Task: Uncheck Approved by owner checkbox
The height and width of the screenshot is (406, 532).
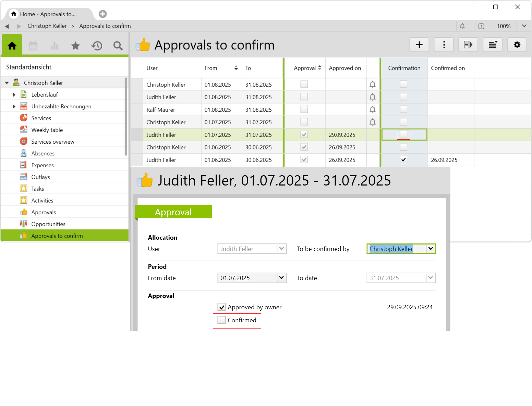Action: (222, 307)
